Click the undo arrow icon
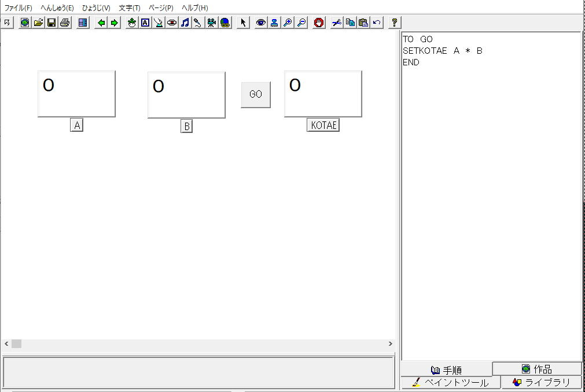The width and height of the screenshot is (585, 392). [x=377, y=23]
